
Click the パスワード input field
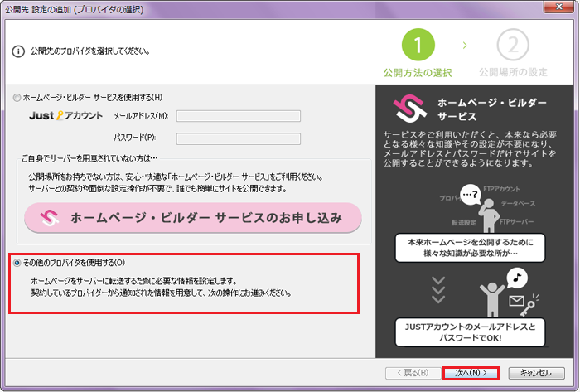click(238, 138)
